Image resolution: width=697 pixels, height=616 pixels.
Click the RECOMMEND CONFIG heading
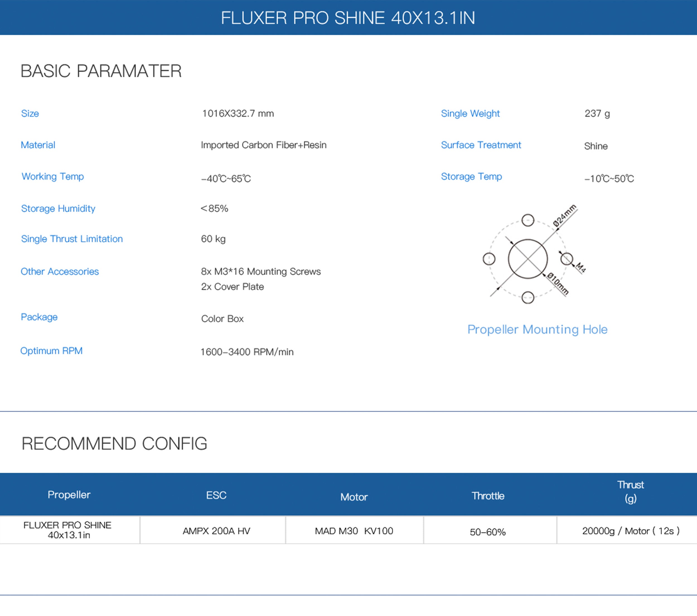coord(114,443)
